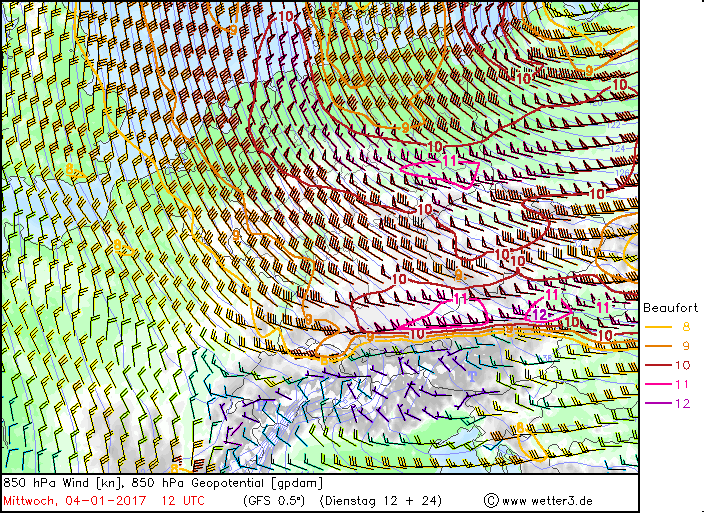
Task: Click the '(Dienstag 12 + 24)' forecast run text
Action: 381,501
